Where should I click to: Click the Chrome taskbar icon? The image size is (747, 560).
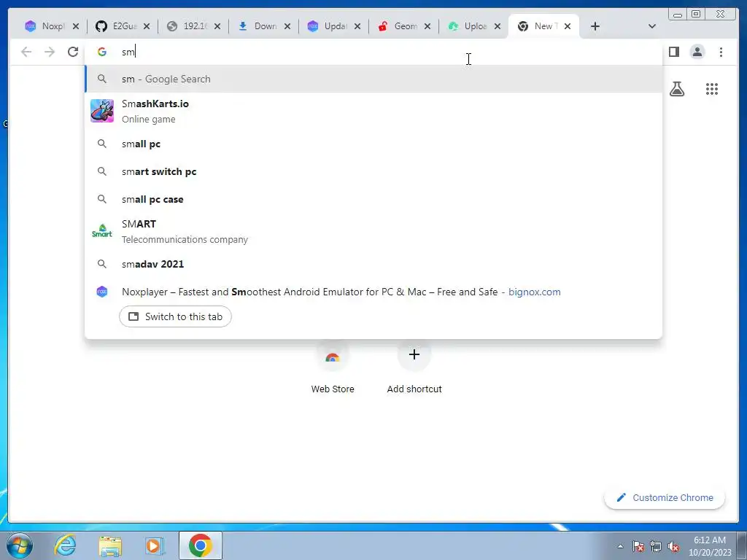[x=200, y=545]
